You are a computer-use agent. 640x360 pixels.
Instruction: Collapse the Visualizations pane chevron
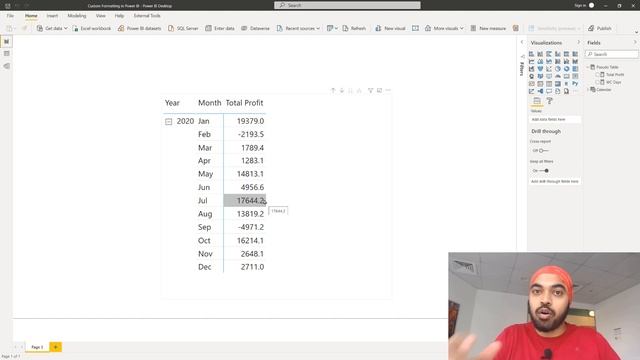coord(578,42)
